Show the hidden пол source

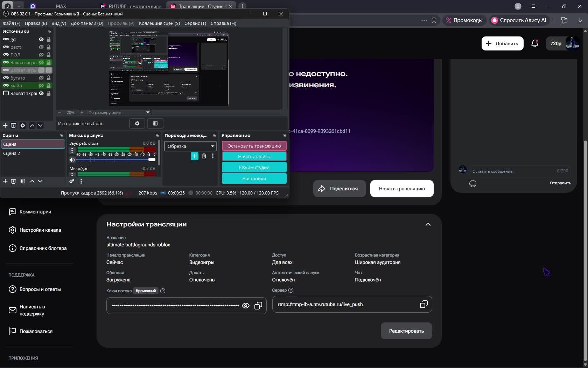(41, 55)
